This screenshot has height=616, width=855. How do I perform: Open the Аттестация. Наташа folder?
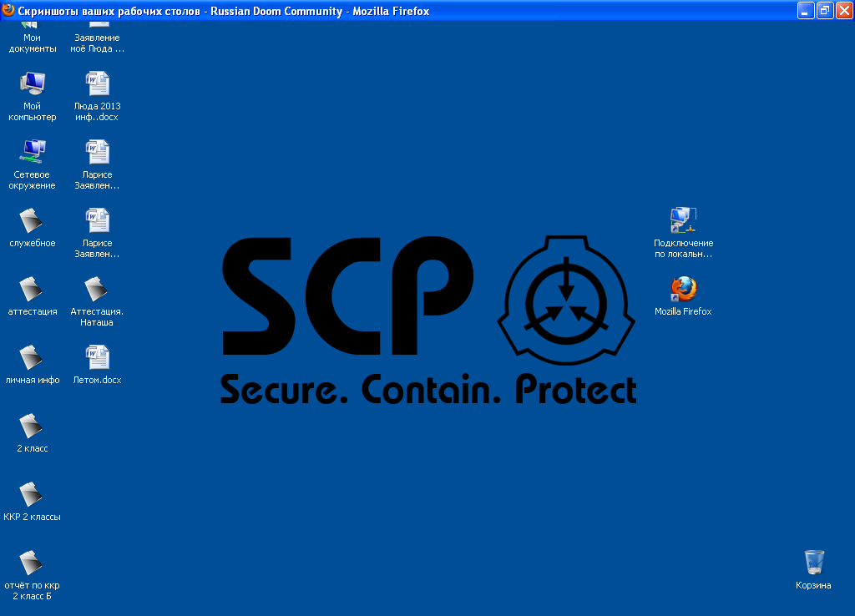coord(97,302)
